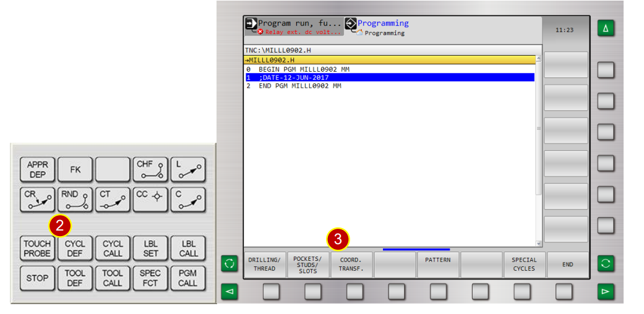This screenshot has height=314, width=644.
Task: Insert a STOP block
Action: (x=37, y=278)
